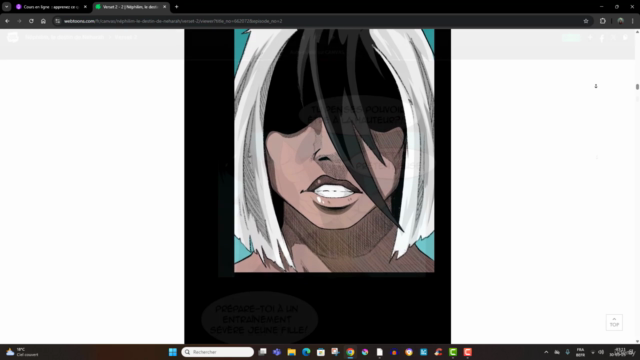This screenshot has width=640, height=360.
Task: Click the scrollbar down arrow
Action: point(637,341)
